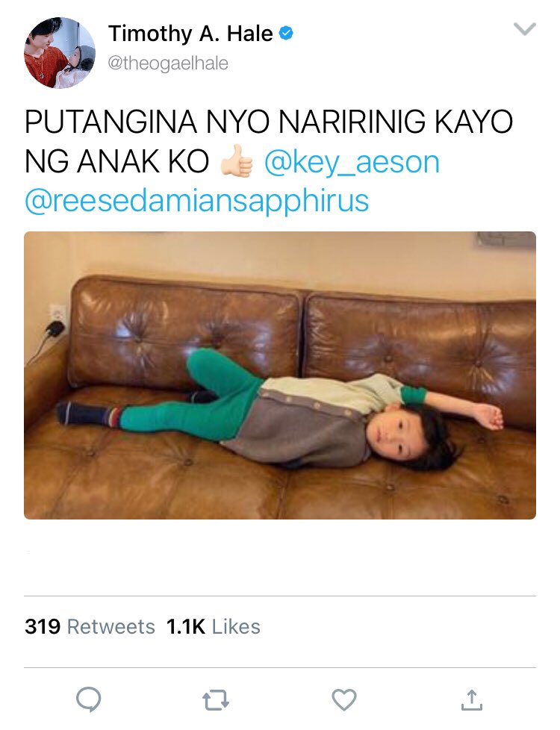The width and height of the screenshot is (560, 730).
Task: View the 1.1K Likes list
Action: [x=213, y=627]
